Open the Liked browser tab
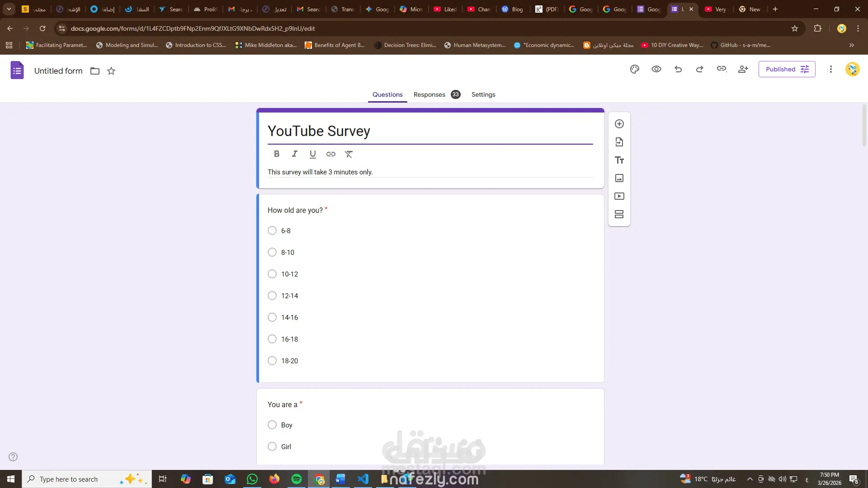The height and width of the screenshot is (488, 868). tap(445, 9)
